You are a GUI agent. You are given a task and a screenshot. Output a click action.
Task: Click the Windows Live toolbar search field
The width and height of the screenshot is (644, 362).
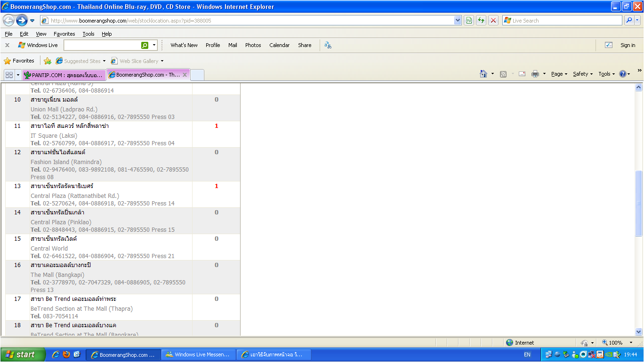coord(102,45)
